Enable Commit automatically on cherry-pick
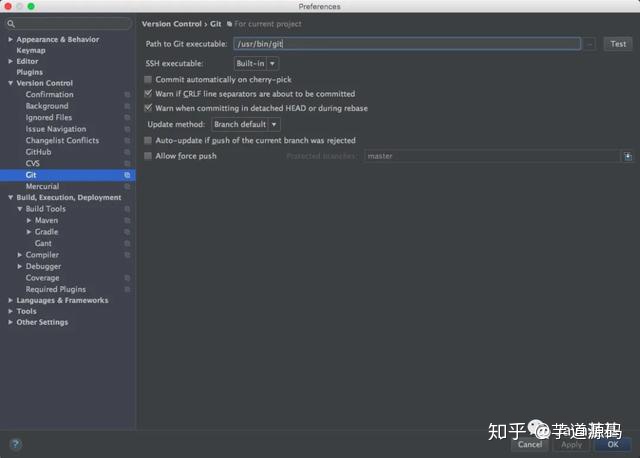The width and height of the screenshot is (640, 458). tap(148, 79)
